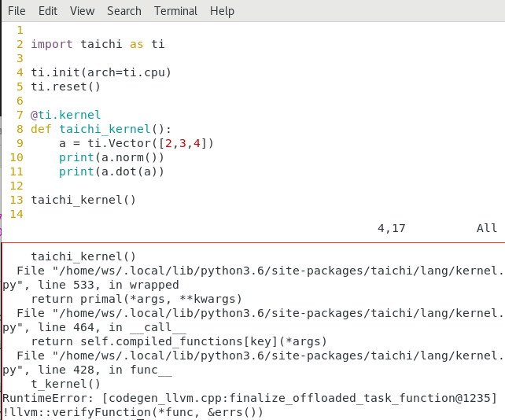
Task: Click the 'ti.init(arch=ti.cpu)' line
Action: click(101, 72)
